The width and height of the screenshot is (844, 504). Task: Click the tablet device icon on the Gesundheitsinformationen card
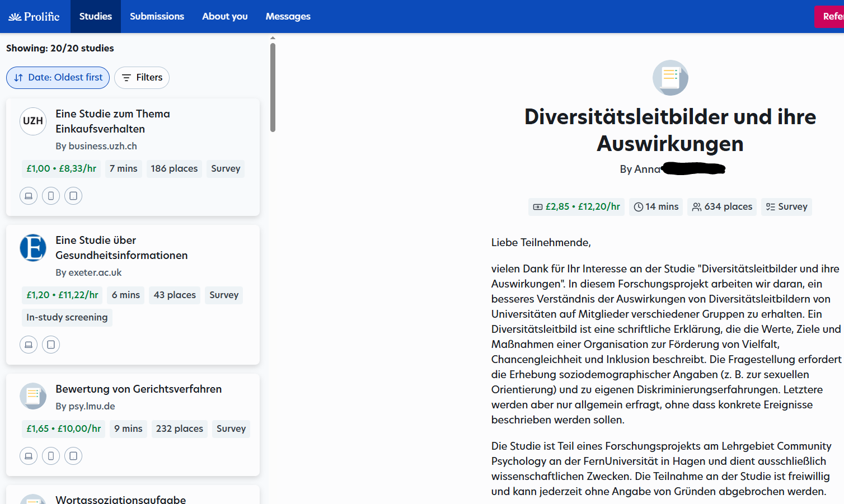pyautogui.click(x=51, y=345)
